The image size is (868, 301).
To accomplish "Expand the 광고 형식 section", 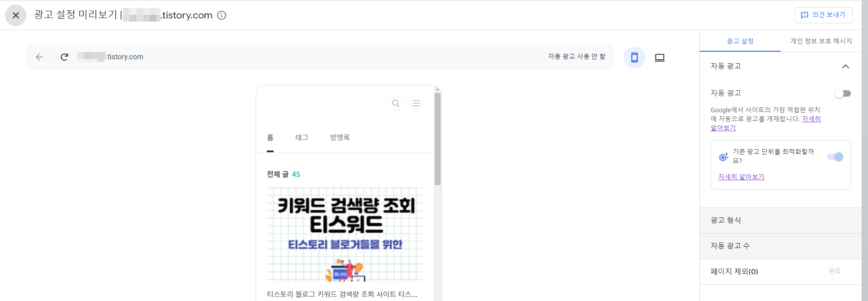I will click(x=780, y=220).
